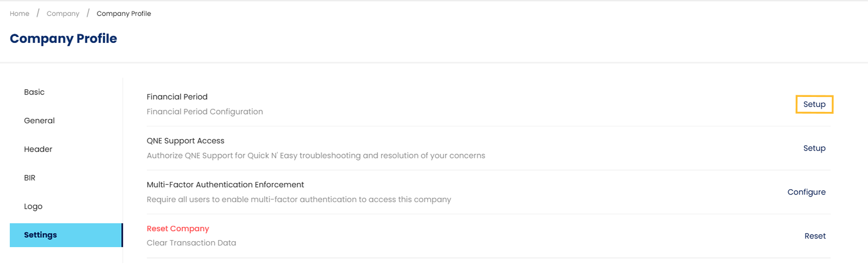Image resolution: width=868 pixels, height=264 pixels.
Task: Click Setup for Financial Period
Action: point(814,104)
